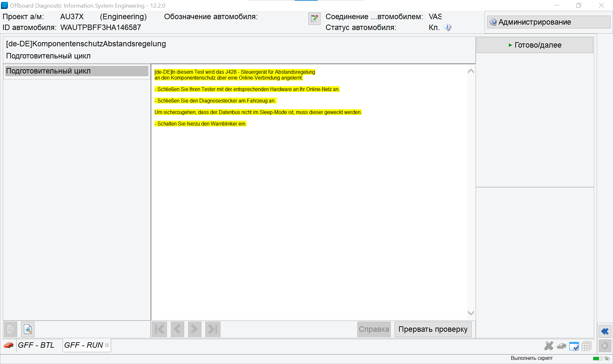Click the window with checkmark icon
Image resolution: width=613 pixels, height=364 pixels.
tap(574, 346)
